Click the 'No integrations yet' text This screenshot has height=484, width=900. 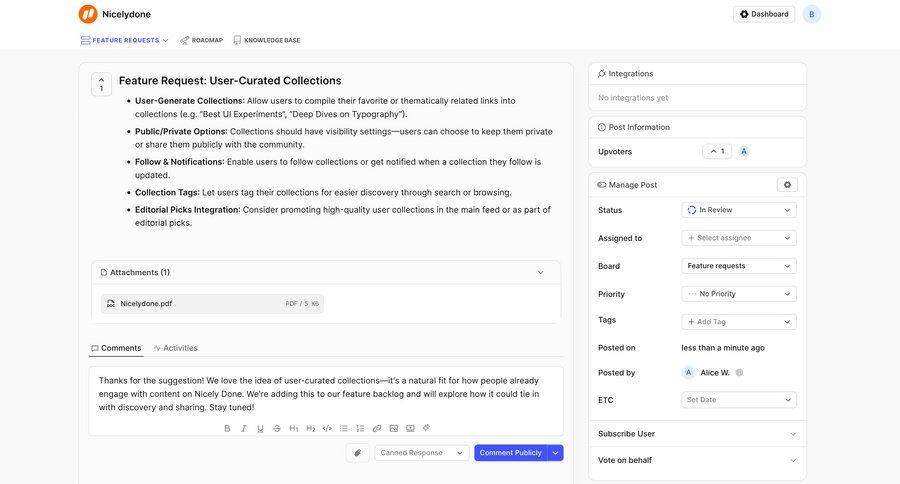(x=633, y=98)
